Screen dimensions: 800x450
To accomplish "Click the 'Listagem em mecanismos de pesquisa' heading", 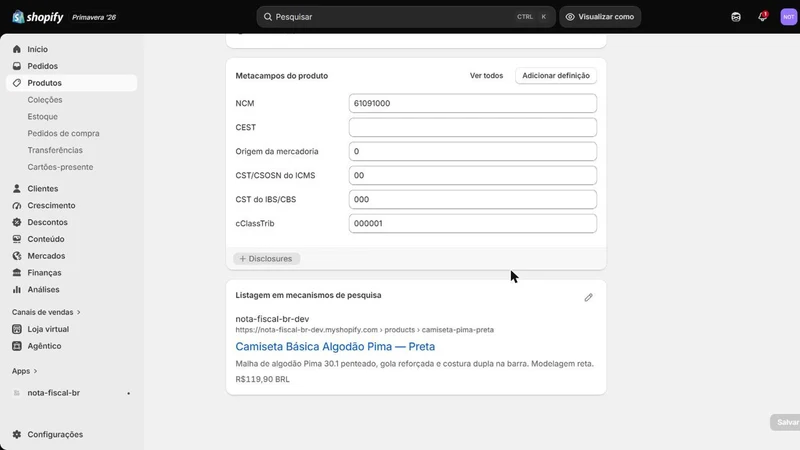I will tap(308, 295).
